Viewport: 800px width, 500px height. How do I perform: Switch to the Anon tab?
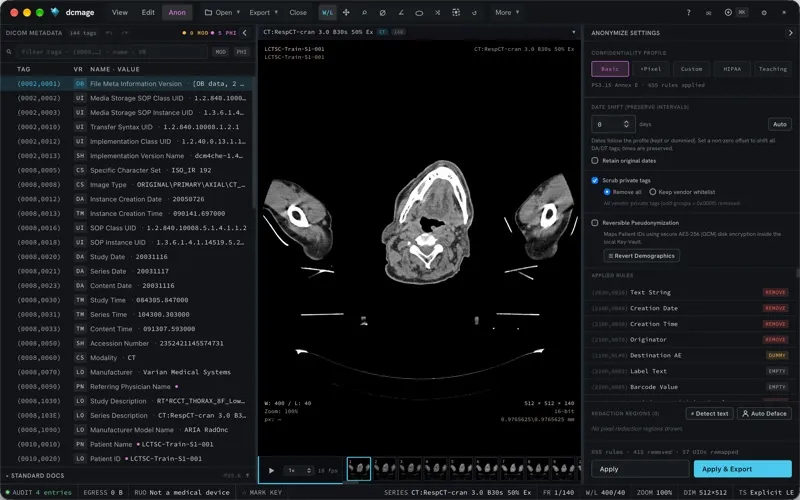click(x=177, y=13)
